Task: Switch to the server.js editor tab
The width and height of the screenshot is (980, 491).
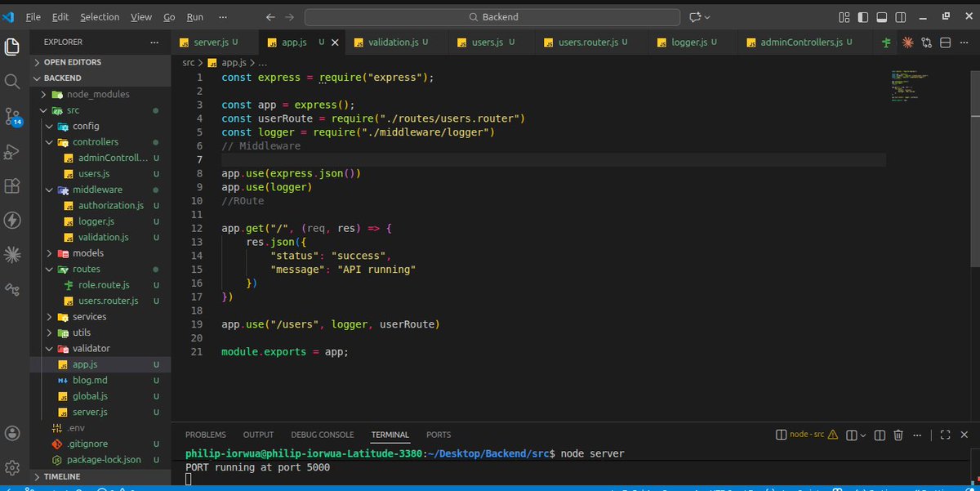Action: (x=215, y=42)
